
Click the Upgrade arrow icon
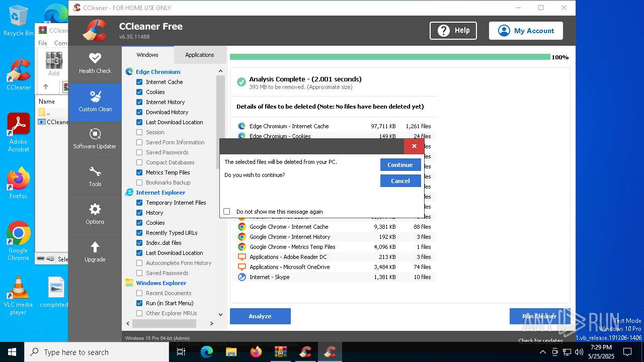[95, 247]
